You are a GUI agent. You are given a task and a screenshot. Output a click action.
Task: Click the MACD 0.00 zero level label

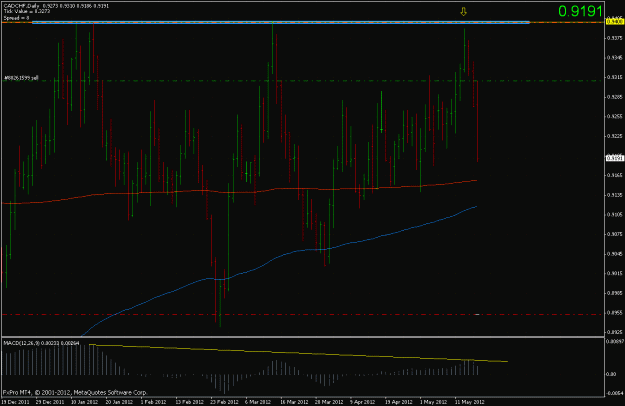pos(611,375)
